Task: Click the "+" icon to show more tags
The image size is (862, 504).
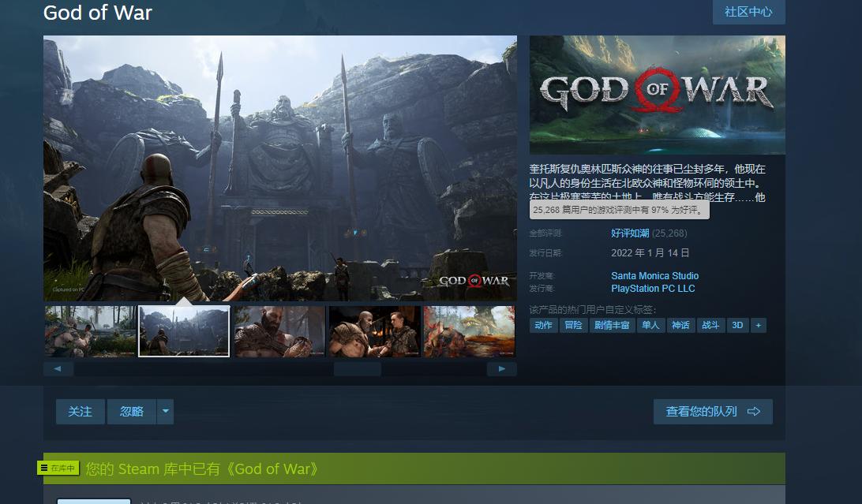Action: 759,325
